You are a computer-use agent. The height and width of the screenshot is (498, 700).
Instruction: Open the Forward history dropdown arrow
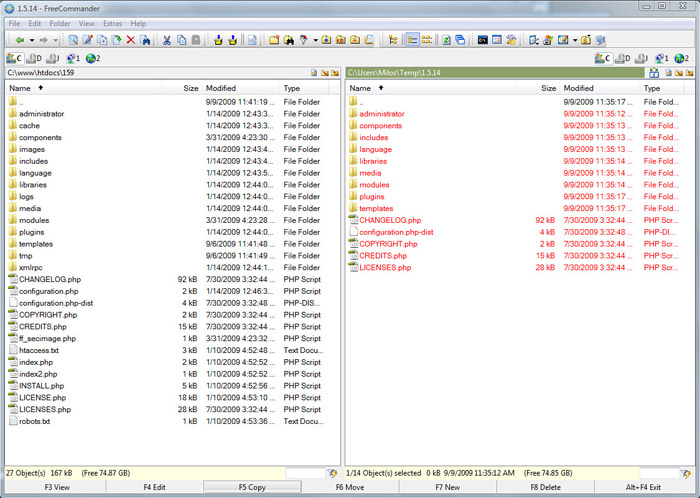coord(55,40)
